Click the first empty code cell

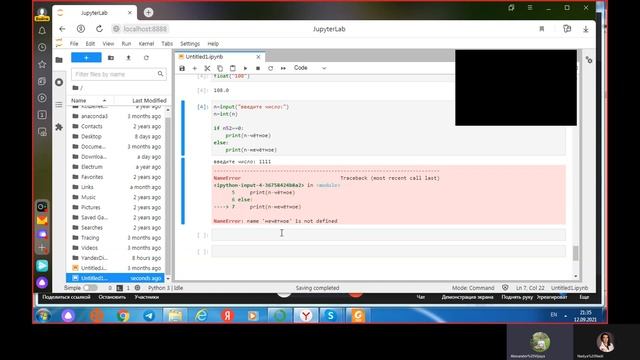[389, 235]
